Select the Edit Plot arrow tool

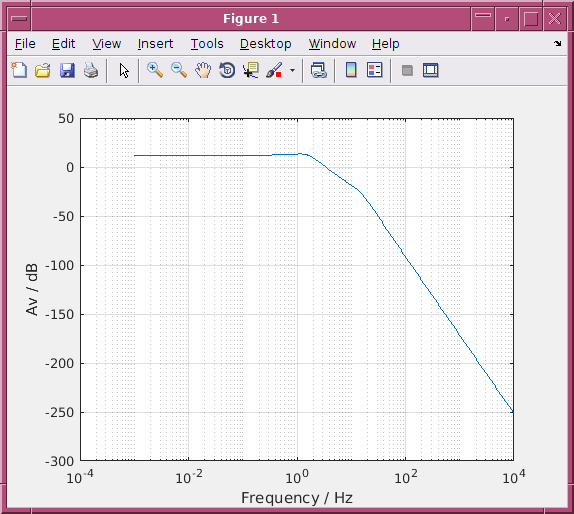point(124,70)
